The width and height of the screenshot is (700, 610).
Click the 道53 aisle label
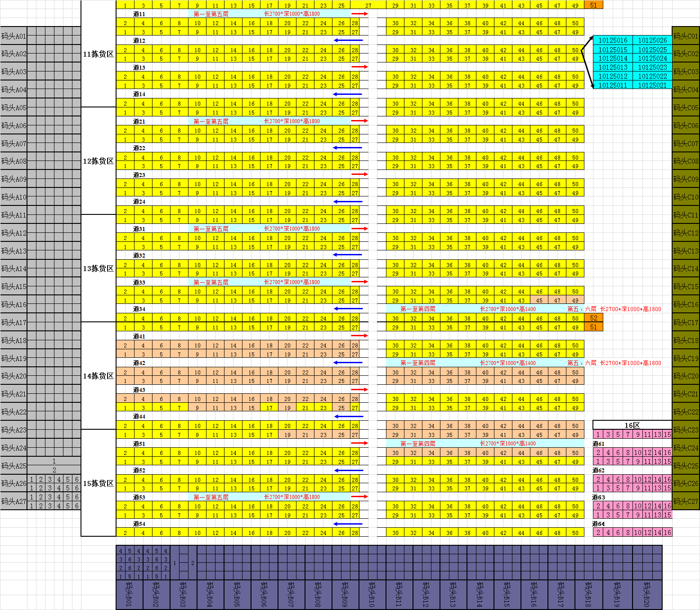click(139, 497)
